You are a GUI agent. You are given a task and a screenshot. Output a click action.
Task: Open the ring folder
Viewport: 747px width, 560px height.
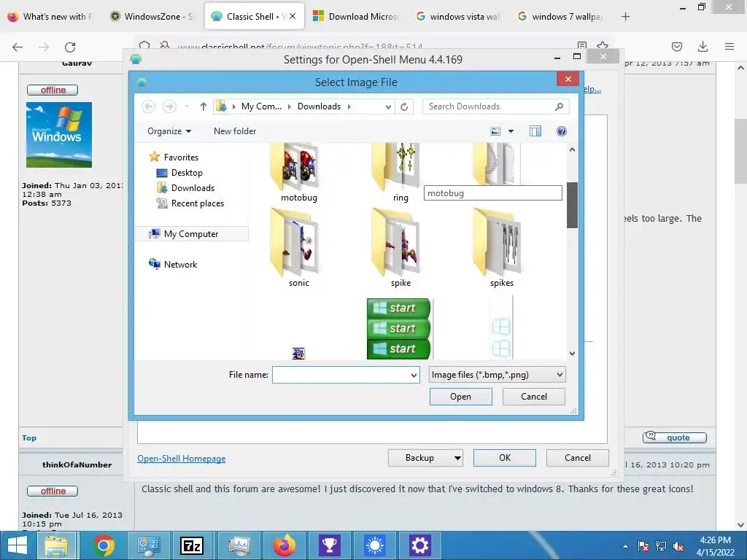click(x=400, y=172)
